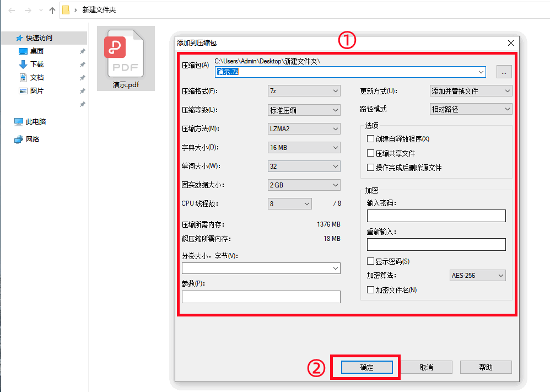
Task: Open 文档 in quick access
Action: pyautogui.click(x=37, y=78)
